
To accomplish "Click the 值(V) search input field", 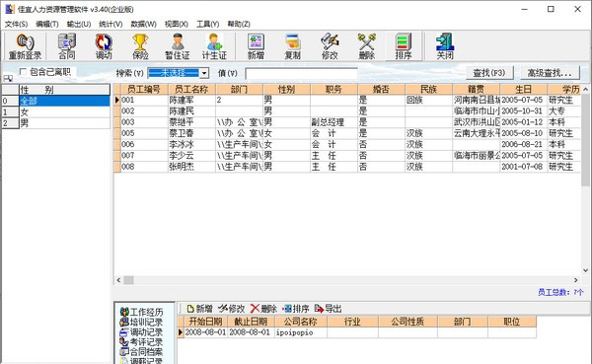I will [x=301, y=73].
